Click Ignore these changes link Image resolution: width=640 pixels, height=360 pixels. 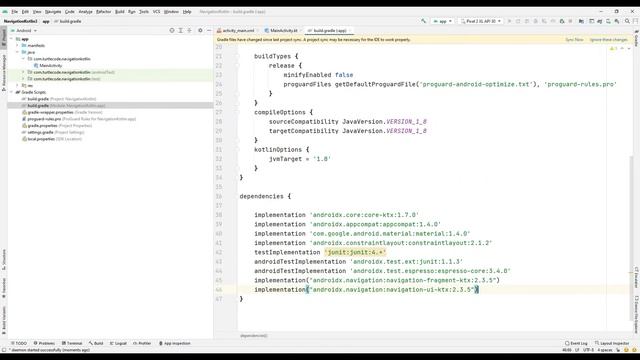[608, 40]
